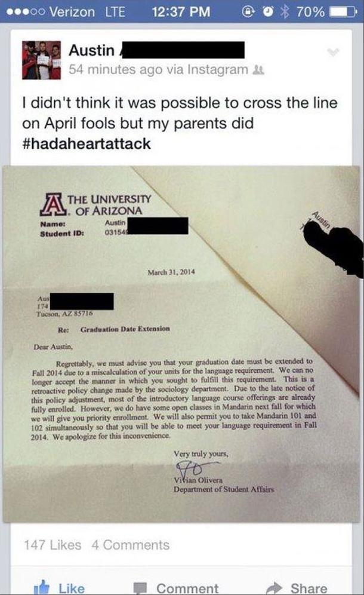Open the 4 Comments thread
Viewport: 364px width, 595px height.
pyautogui.click(x=131, y=545)
